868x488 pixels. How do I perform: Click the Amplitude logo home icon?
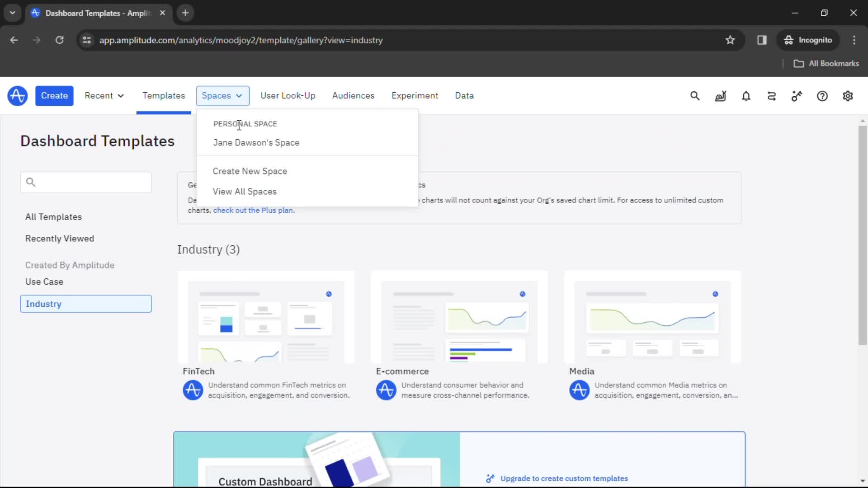17,96
